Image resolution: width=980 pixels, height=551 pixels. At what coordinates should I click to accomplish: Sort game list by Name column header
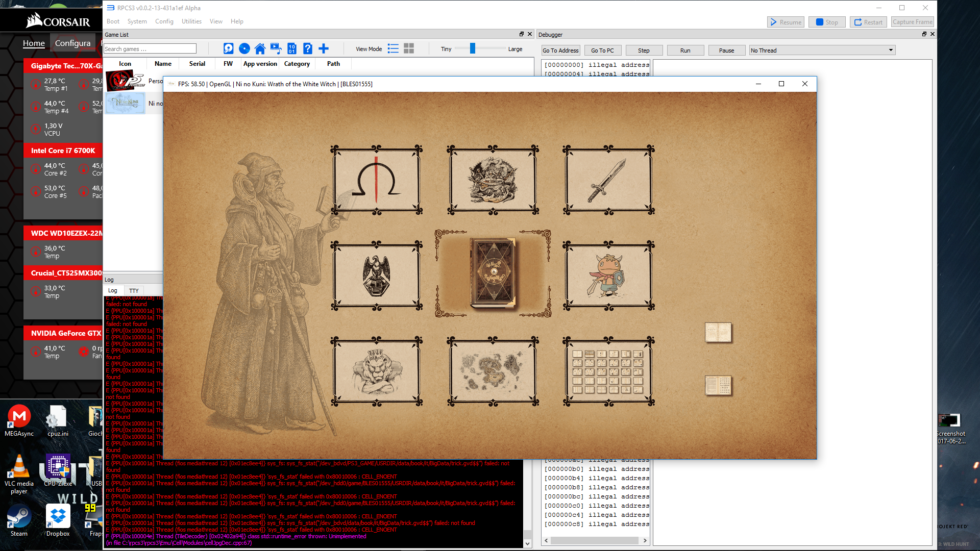coord(163,64)
